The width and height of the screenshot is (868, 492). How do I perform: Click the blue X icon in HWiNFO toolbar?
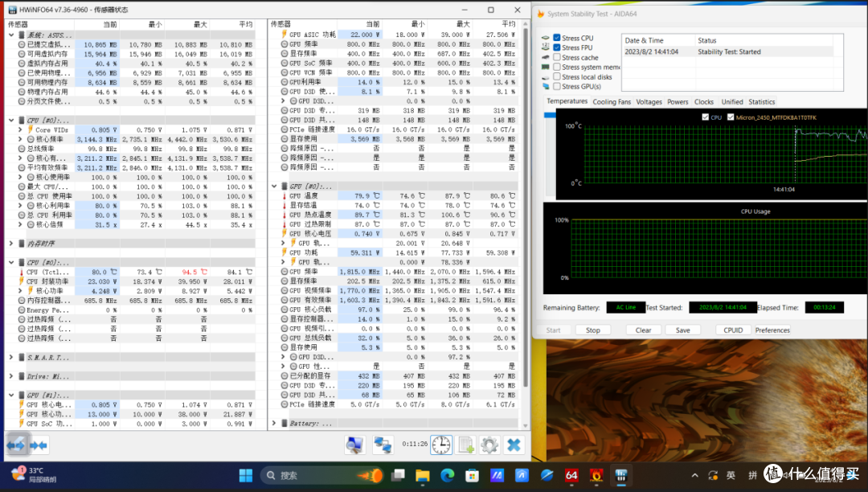pos(514,445)
